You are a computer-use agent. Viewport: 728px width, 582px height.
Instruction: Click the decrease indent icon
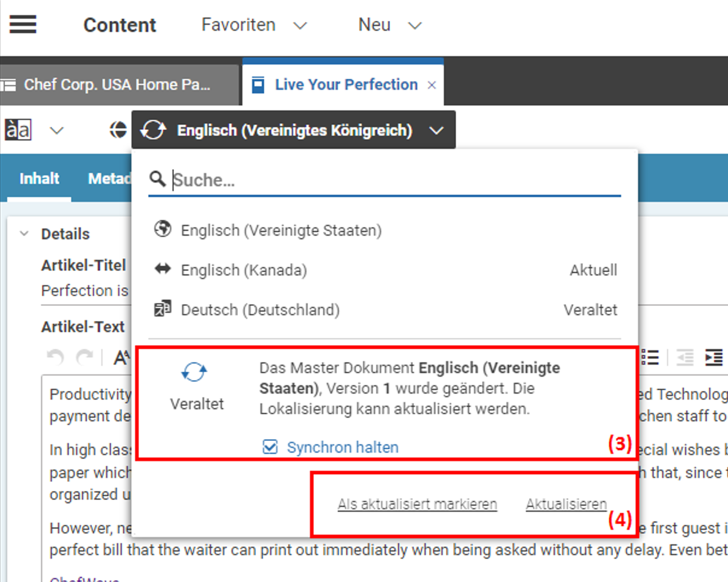[x=684, y=358]
